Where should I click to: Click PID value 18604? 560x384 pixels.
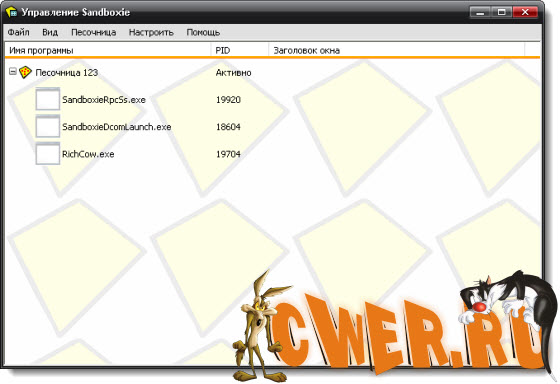coord(228,127)
